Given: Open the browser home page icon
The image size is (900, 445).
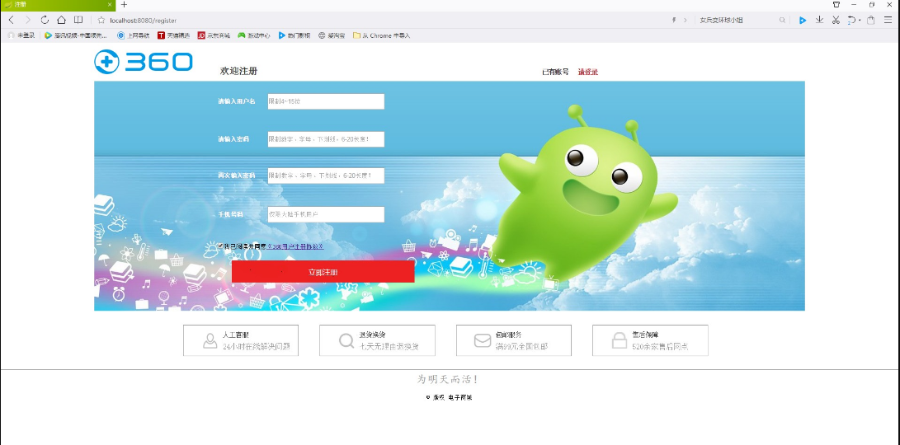Looking at the screenshot, I should [x=61, y=20].
